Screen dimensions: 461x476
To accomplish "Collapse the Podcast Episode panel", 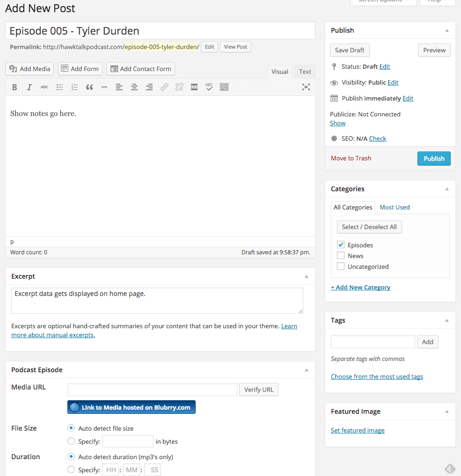I will (307, 370).
